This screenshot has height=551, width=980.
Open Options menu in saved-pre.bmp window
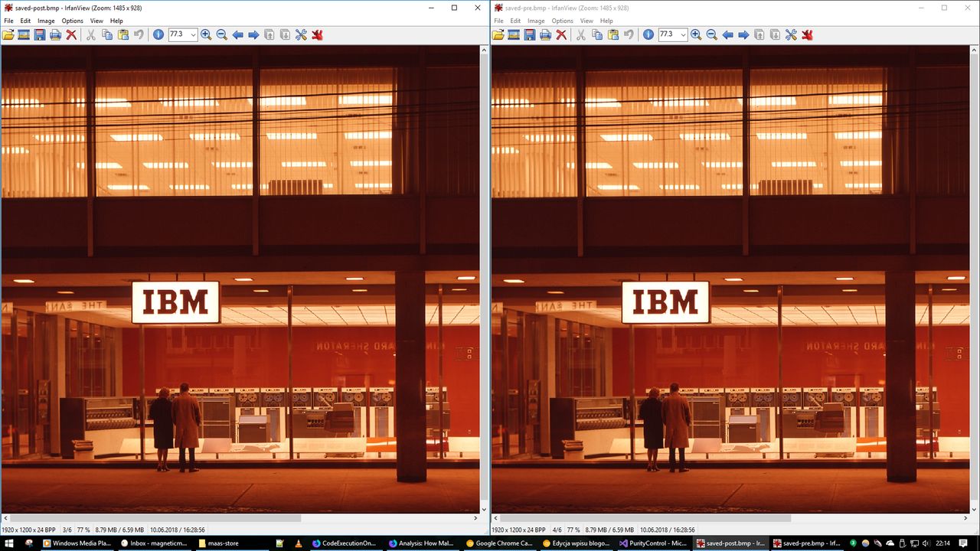pos(562,21)
